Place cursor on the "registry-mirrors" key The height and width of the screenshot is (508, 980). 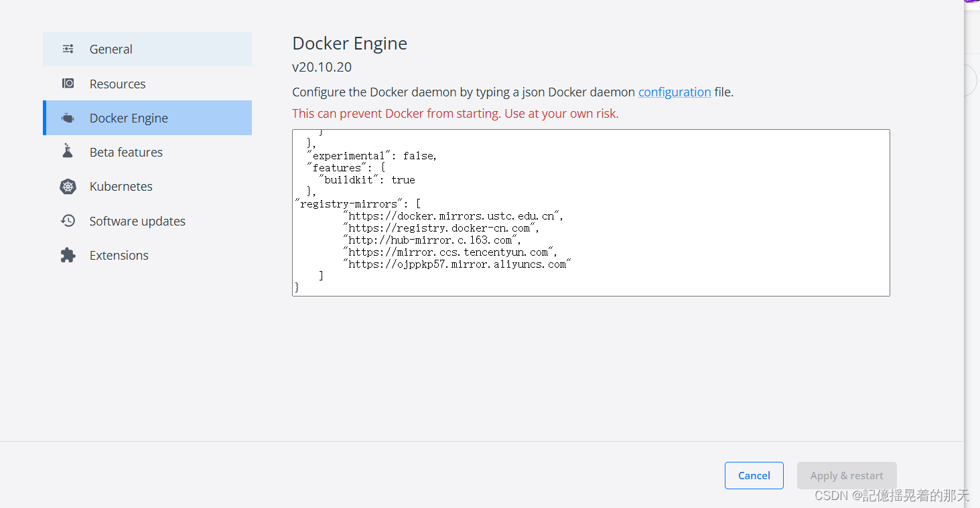(x=349, y=203)
